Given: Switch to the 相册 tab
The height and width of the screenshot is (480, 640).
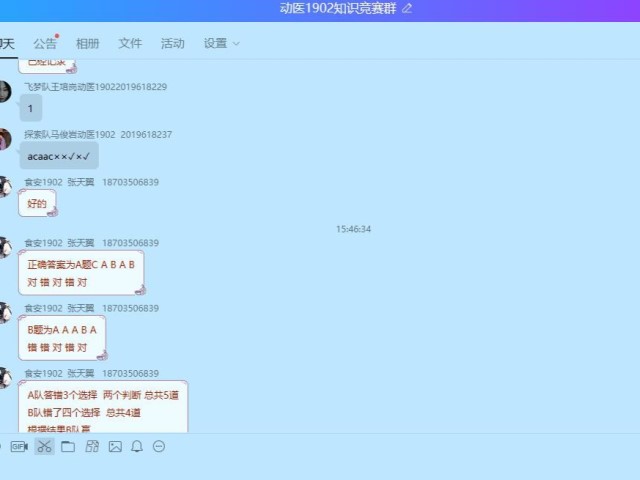Looking at the screenshot, I should [x=88, y=43].
